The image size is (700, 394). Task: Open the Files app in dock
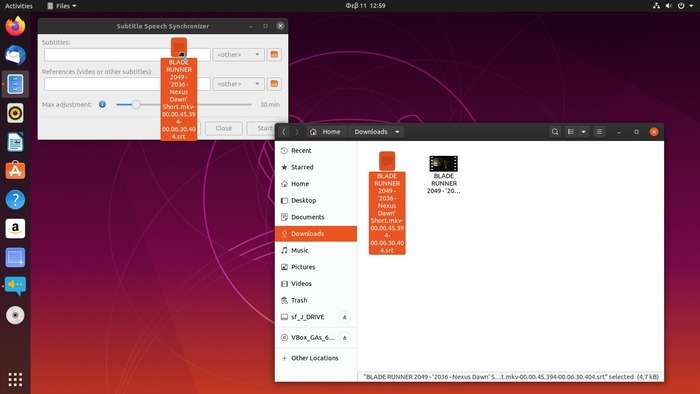pyautogui.click(x=15, y=84)
